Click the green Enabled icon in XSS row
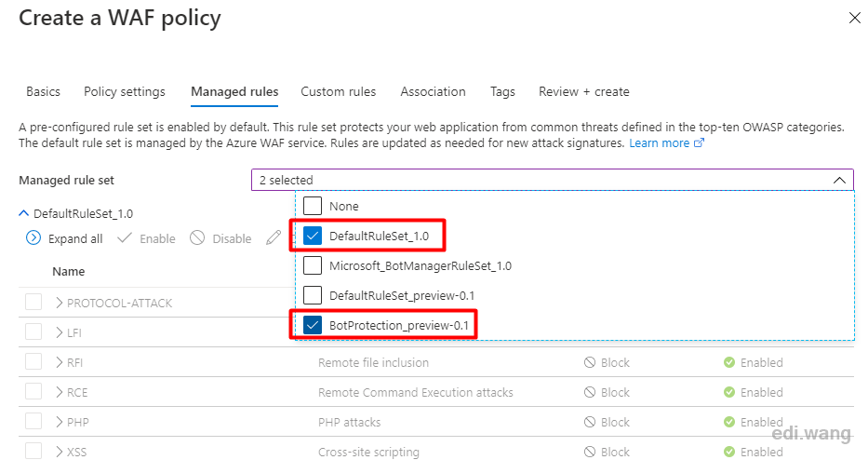 (729, 453)
